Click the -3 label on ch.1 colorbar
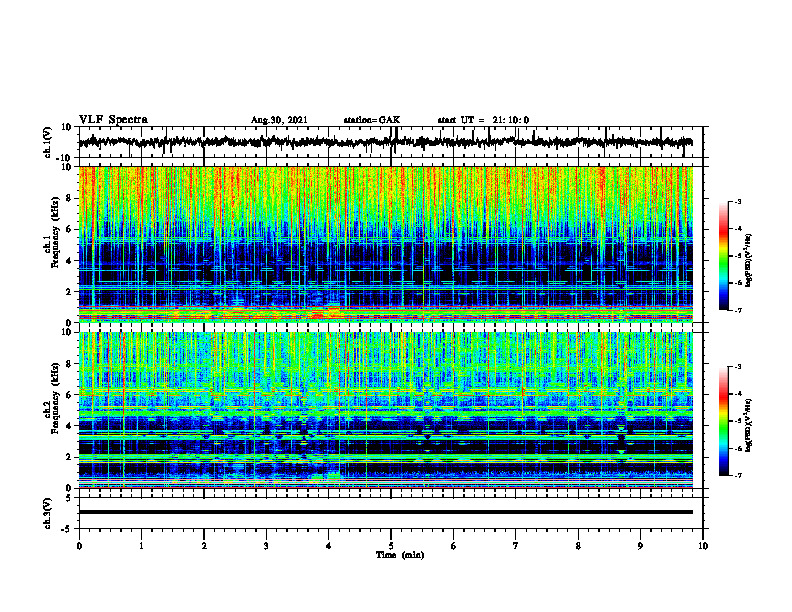 [x=737, y=201]
